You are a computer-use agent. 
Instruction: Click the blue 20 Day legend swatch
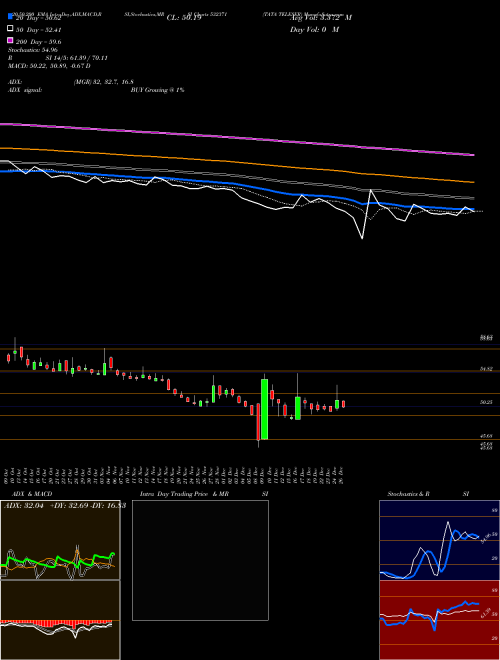tap(10, 17)
